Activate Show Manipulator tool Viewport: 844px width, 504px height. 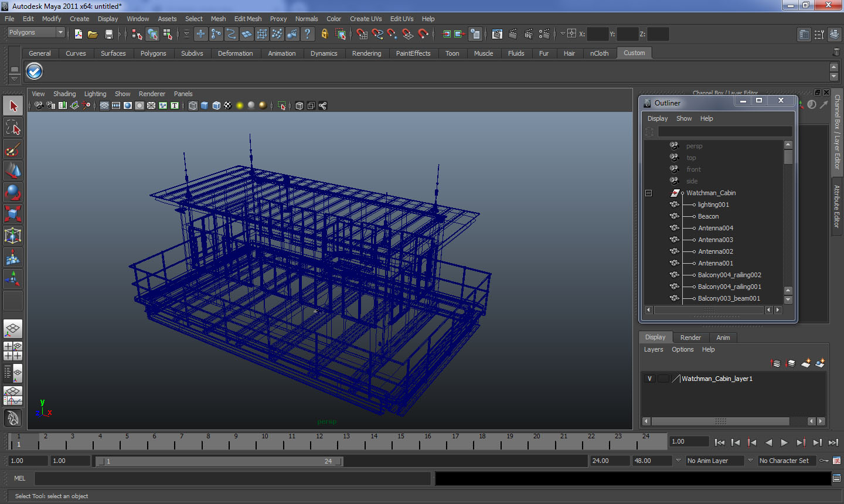pos(13,279)
